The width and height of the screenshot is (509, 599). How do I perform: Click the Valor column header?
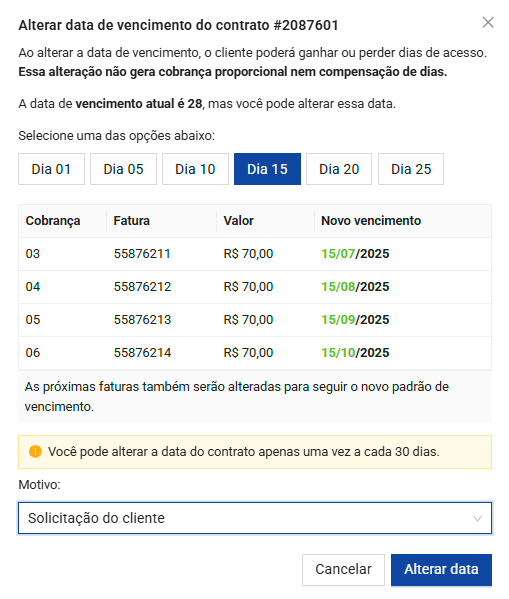(238, 220)
